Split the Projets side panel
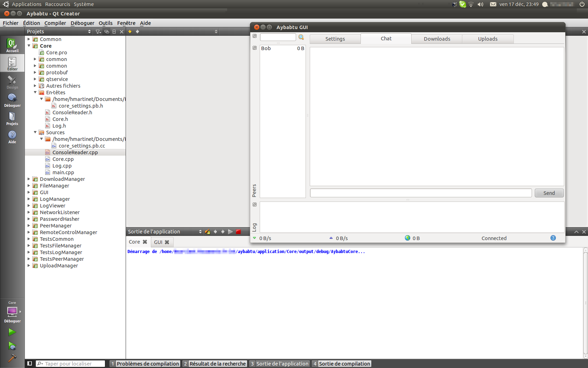The height and width of the screenshot is (368, 588). (114, 32)
